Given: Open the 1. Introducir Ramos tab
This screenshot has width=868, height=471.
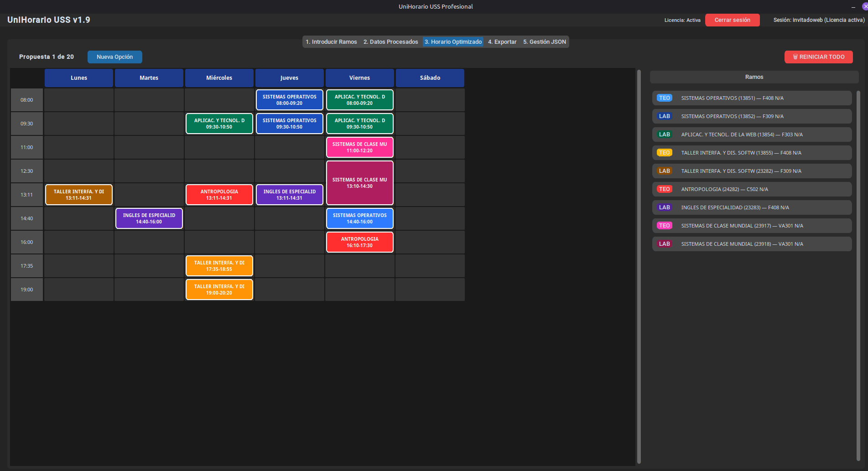Looking at the screenshot, I should point(331,42).
